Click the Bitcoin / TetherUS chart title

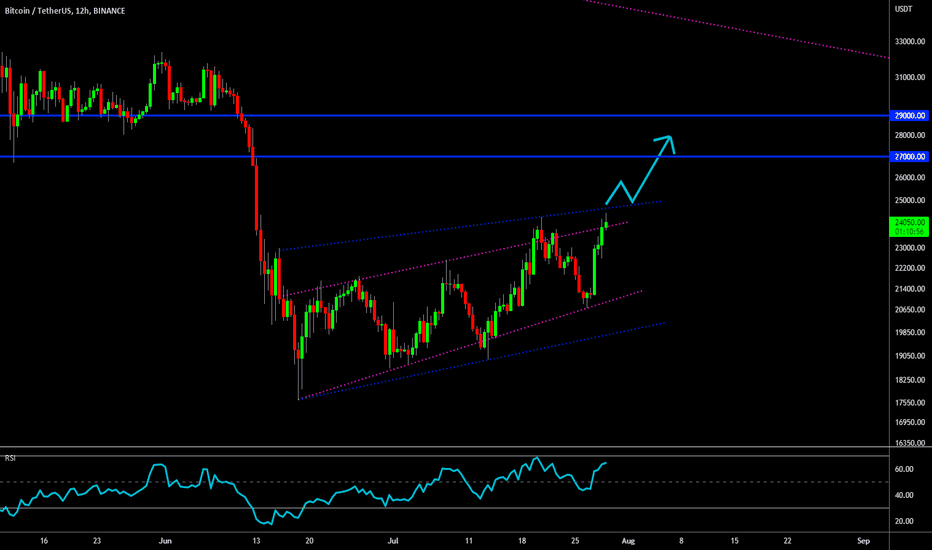tap(65, 11)
